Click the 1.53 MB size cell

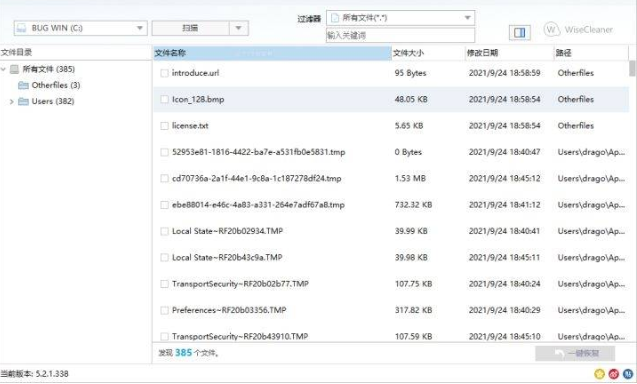410,178
